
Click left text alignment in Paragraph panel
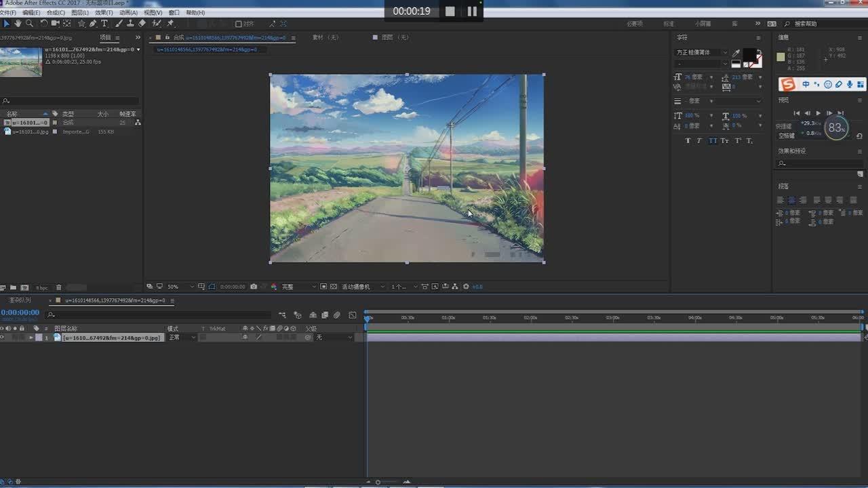point(780,200)
